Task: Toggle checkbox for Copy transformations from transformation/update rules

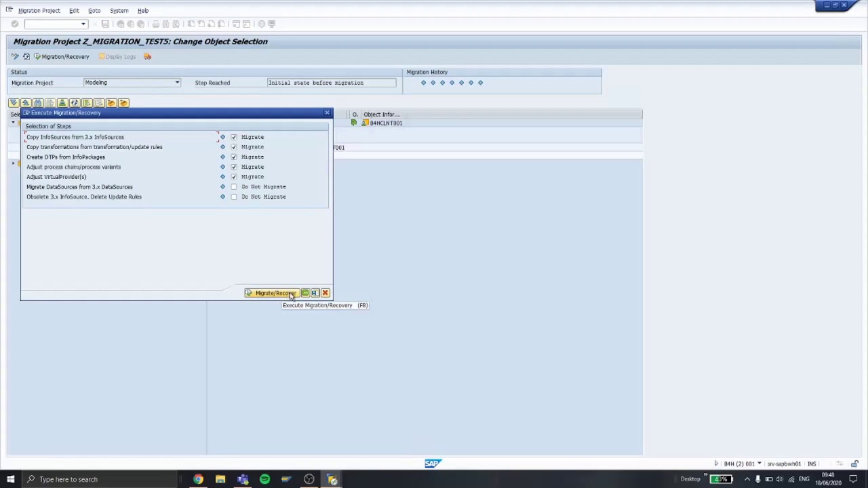Action: click(234, 147)
